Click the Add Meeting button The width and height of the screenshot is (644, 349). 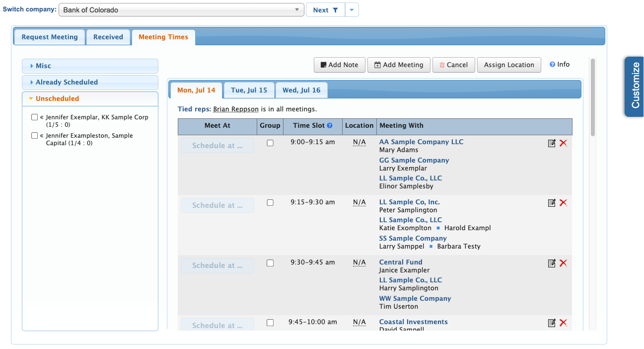[399, 65]
